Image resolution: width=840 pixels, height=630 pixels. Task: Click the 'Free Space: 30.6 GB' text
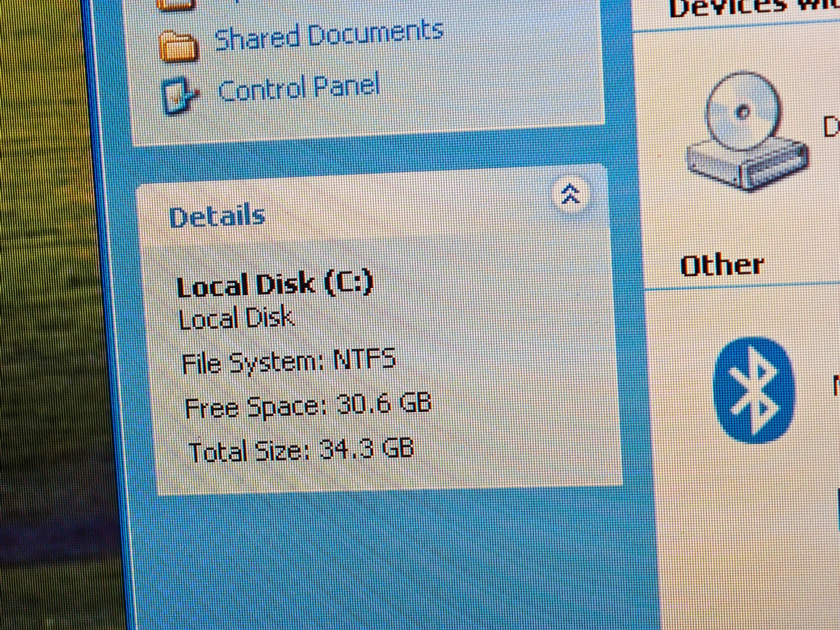coord(308,406)
